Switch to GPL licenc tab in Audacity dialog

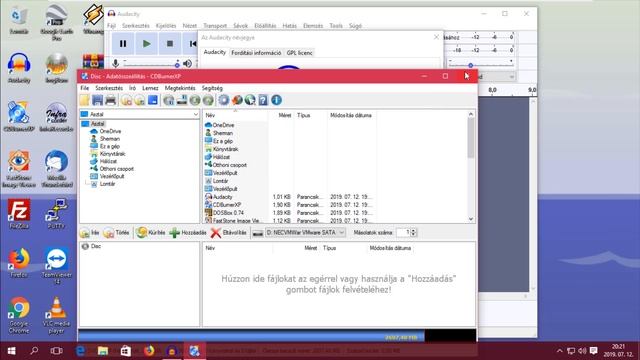300,53
